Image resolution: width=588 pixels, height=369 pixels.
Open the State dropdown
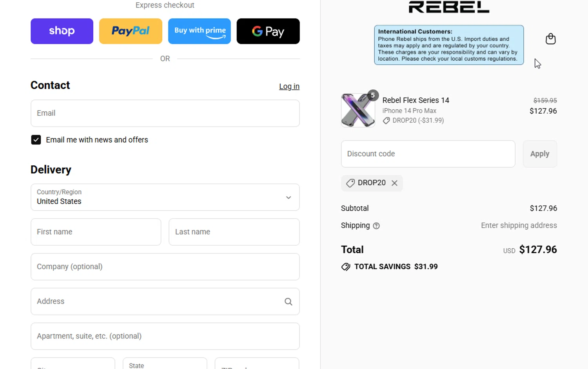(x=165, y=363)
